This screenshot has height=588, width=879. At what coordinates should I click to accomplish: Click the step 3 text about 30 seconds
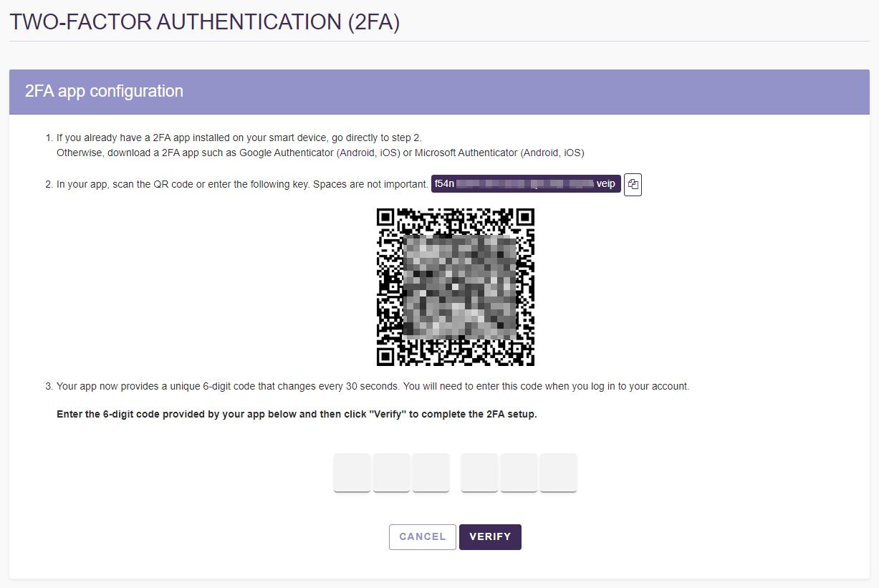tap(373, 386)
